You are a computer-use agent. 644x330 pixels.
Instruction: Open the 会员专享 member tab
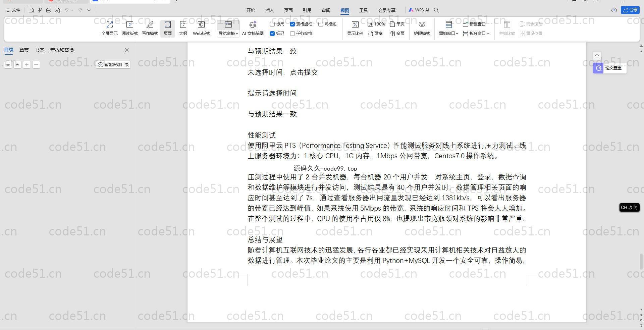coord(387,10)
